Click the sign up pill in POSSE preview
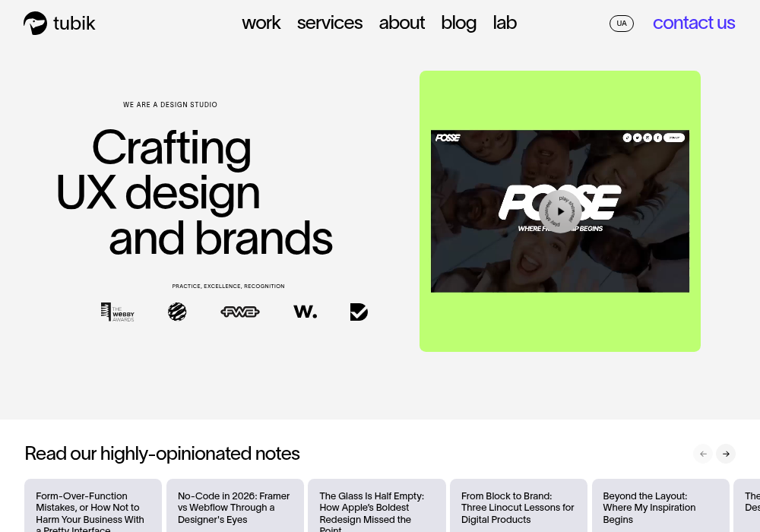The width and height of the screenshot is (760, 532). (x=673, y=138)
